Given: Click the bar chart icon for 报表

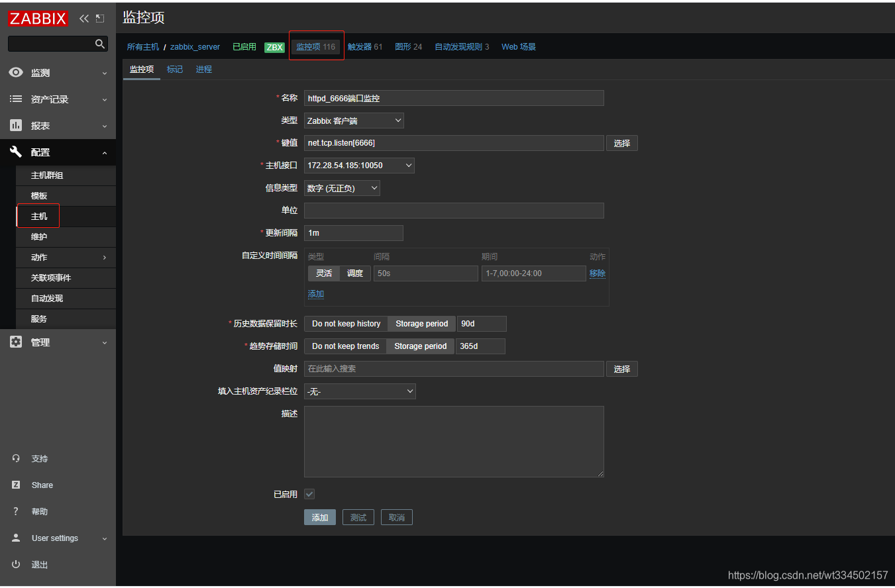Looking at the screenshot, I should coord(16,125).
